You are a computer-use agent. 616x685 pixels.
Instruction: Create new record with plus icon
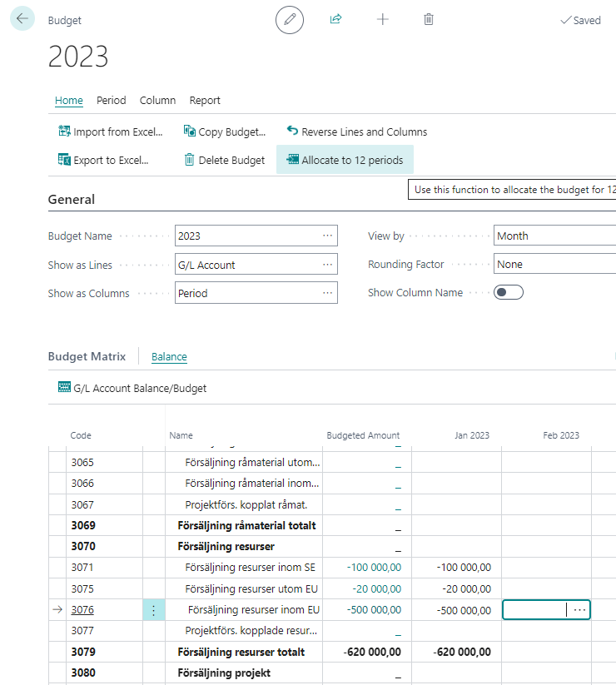pyautogui.click(x=382, y=19)
